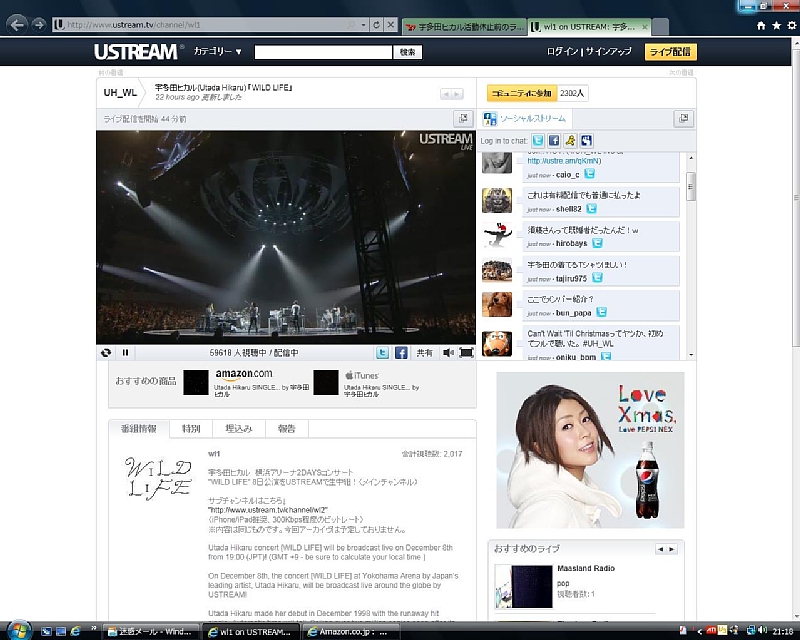Click the 共有 share button
800x640 pixels.
(x=424, y=353)
